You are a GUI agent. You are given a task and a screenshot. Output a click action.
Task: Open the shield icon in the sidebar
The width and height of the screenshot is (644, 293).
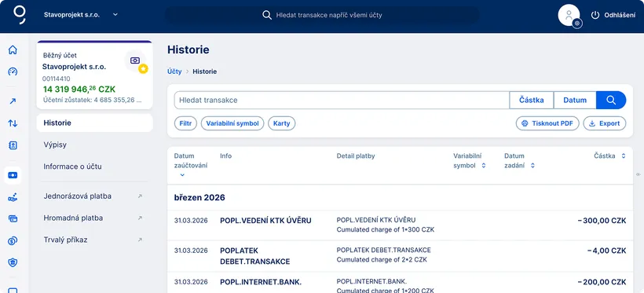13,262
